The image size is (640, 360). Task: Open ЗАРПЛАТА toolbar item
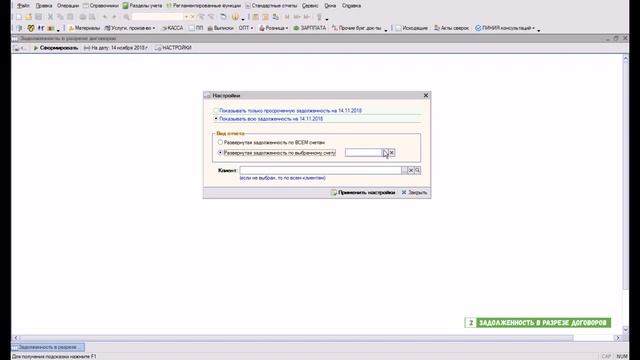coord(310,28)
